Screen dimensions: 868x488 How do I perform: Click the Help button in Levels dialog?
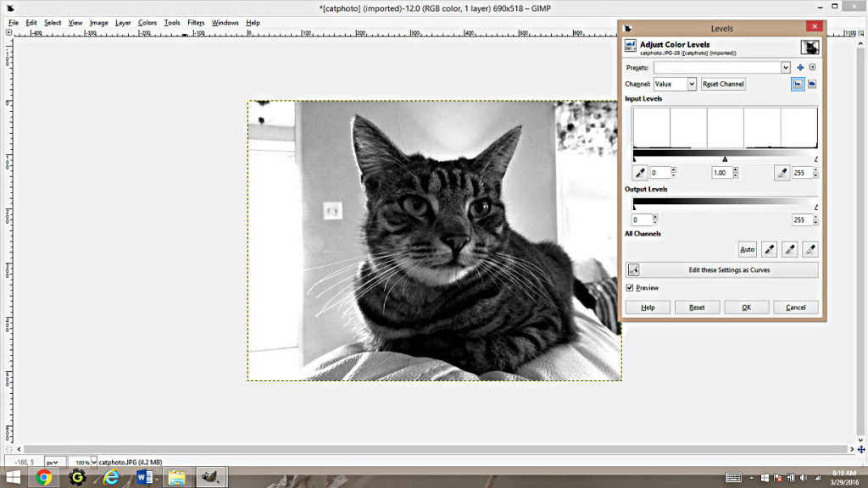[x=648, y=308]
